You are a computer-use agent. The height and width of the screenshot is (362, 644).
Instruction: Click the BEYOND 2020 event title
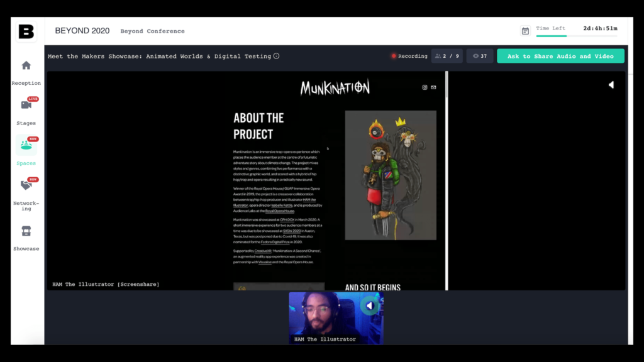[x=82, y=31]
